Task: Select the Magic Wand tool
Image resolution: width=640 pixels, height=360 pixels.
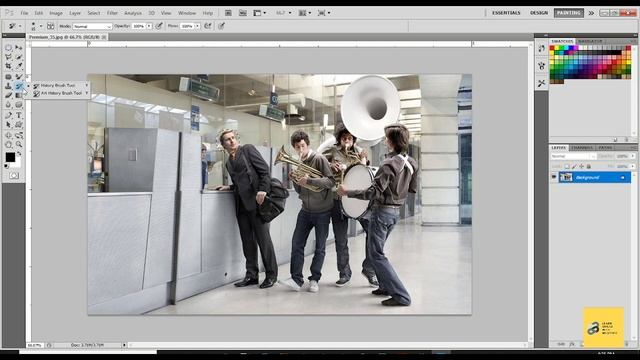Action: tap(19, 57)
